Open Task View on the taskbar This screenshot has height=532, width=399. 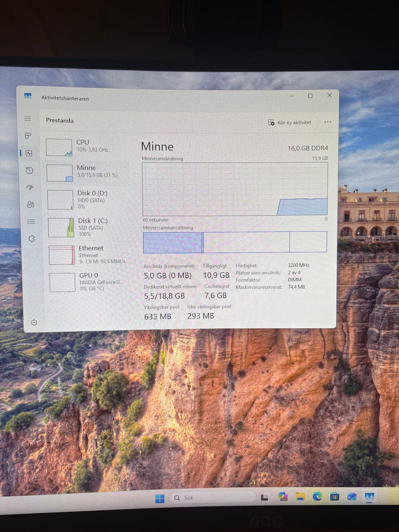click(264, 497)
